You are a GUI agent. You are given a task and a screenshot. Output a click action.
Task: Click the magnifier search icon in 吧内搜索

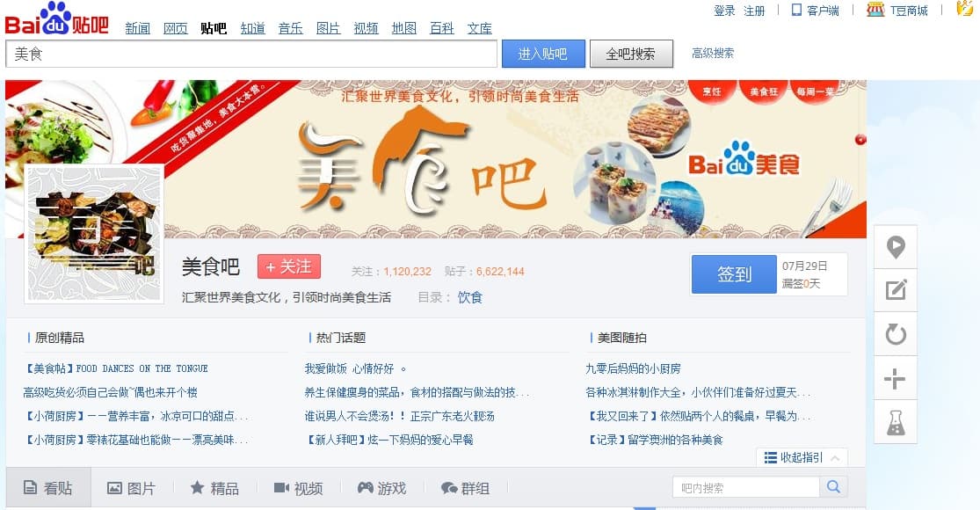click(x=833, y=487)
